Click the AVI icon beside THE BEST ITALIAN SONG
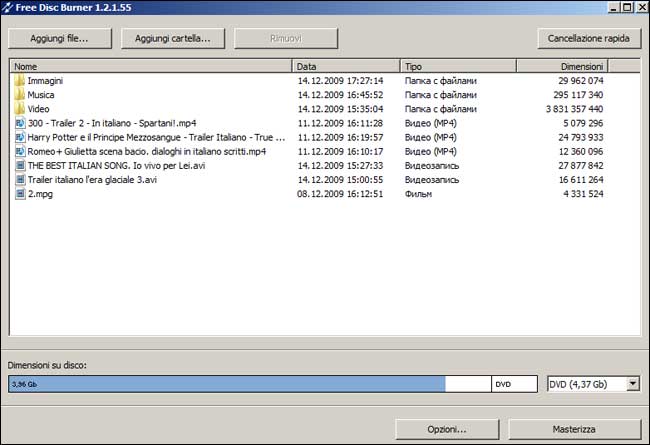 point(20,165)
